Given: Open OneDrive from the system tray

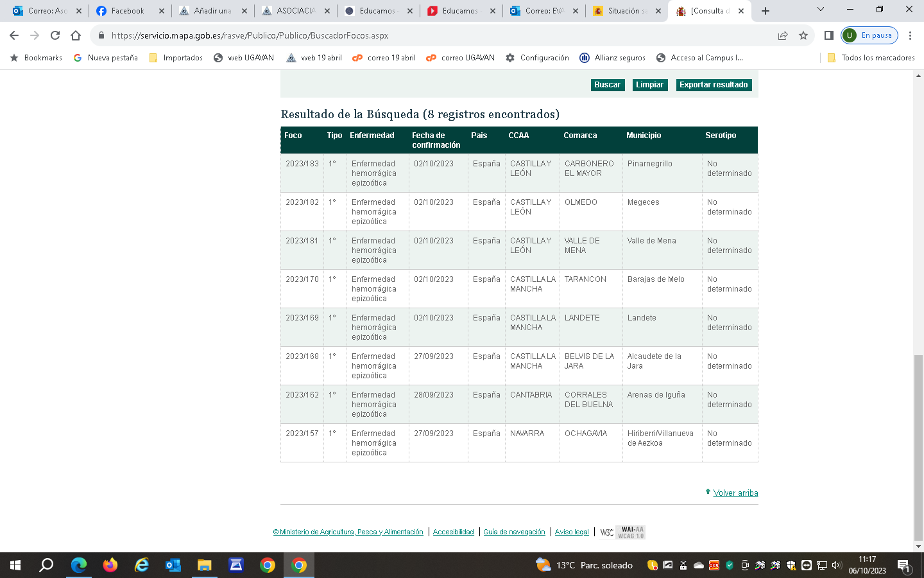Looking at the screenshot, I should (698, 566).
